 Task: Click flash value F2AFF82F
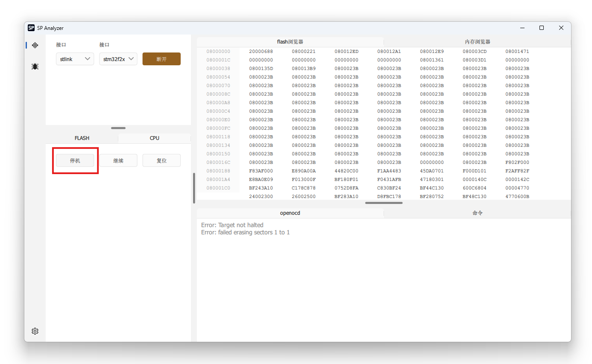(x=517, y=171)
